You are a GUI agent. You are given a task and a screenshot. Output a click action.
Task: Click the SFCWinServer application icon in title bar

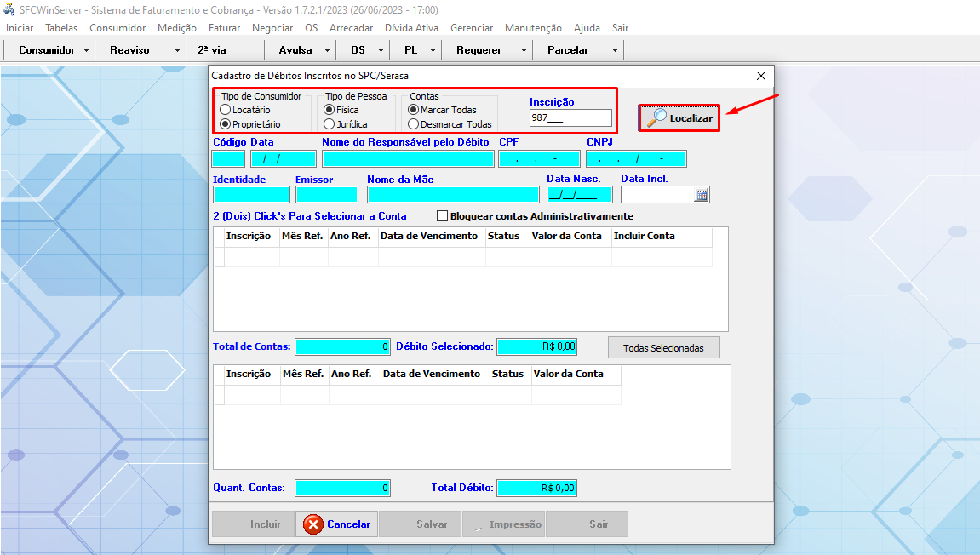(9, 9)
